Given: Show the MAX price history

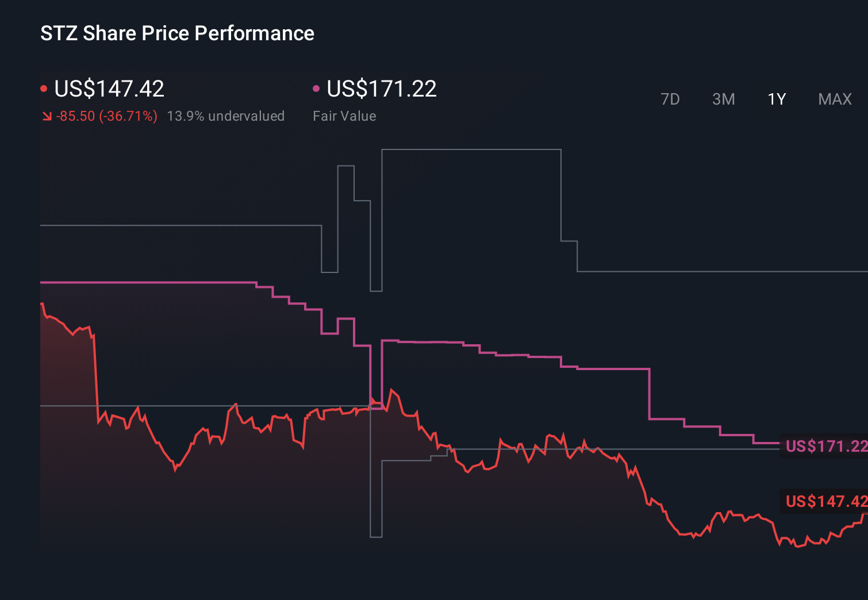Looking at the screenshot, I should 835,99.
